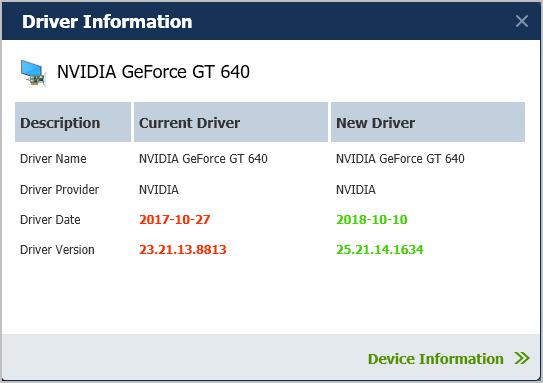Click current driver name NVIDIA GeForce GT 640
Screen dimensions: 543x383
(x=203, y=159)
